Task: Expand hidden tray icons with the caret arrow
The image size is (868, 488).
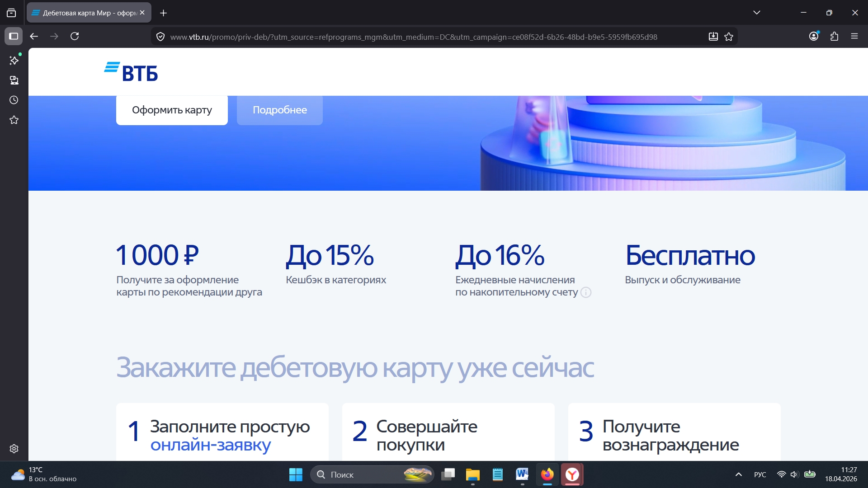Action: [739, 474]
